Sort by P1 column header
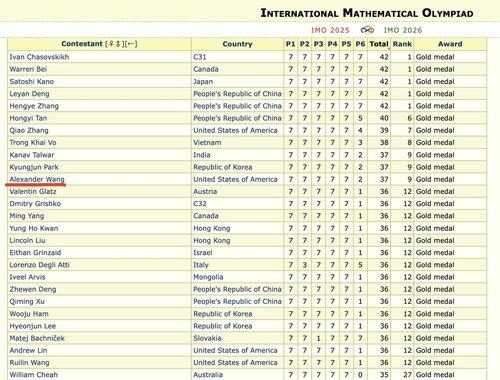500x380 pixels. tap(290, 44)
